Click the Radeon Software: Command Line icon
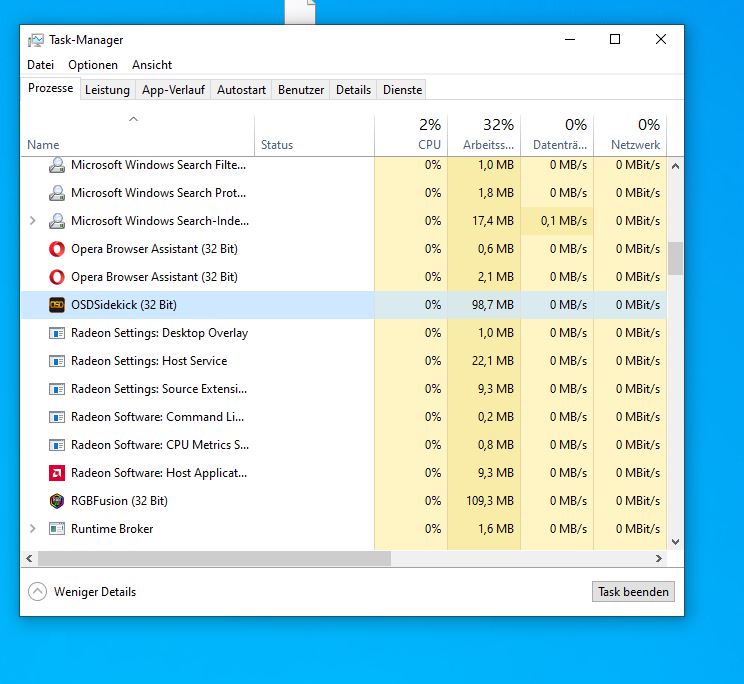The height and width of the screenshot is (684, 744). (57, 417)
